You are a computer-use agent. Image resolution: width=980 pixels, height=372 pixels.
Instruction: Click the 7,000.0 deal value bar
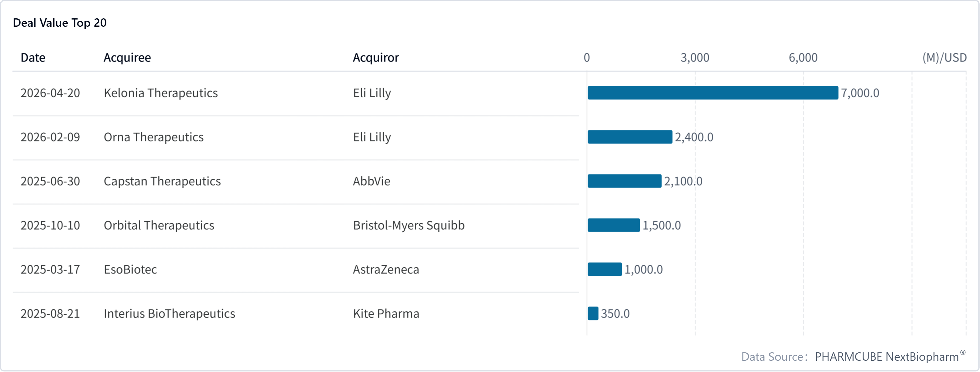coord(712,93)
